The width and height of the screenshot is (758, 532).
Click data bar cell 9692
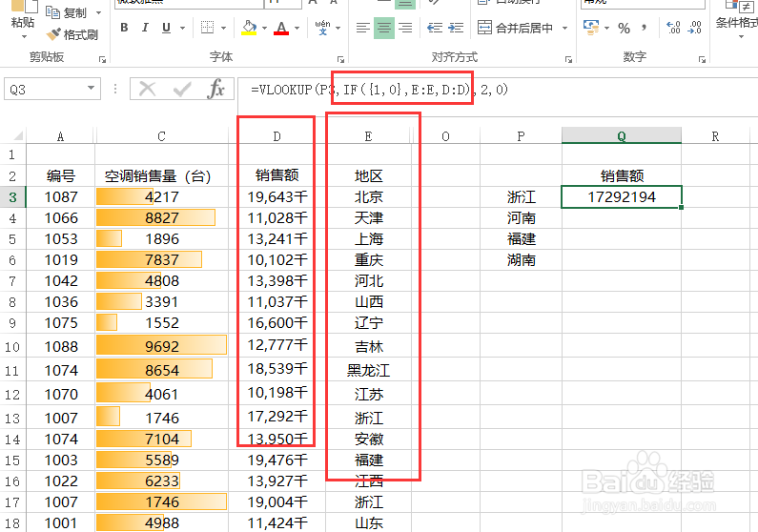point(161,346)
